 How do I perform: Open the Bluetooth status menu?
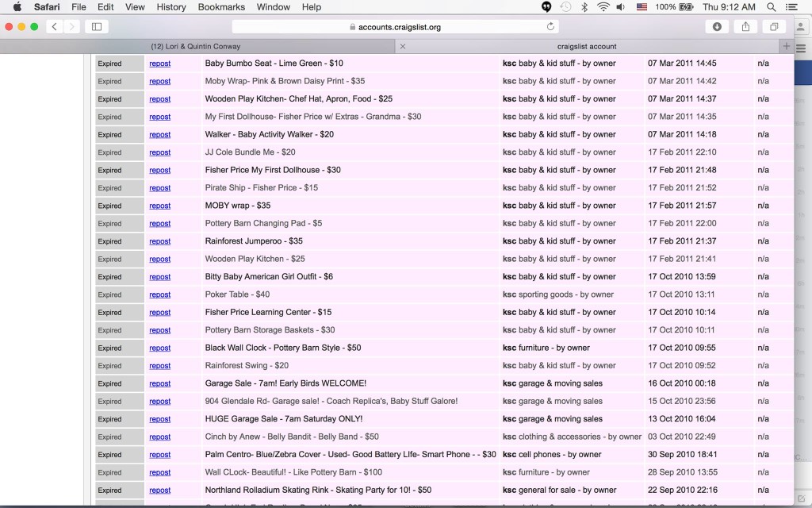click(x=584, y=6)
